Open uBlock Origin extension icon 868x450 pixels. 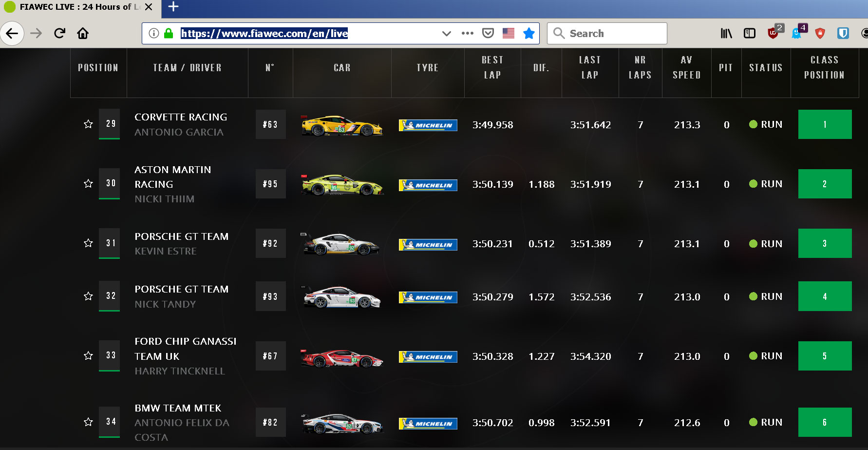[x=773, y=34]
